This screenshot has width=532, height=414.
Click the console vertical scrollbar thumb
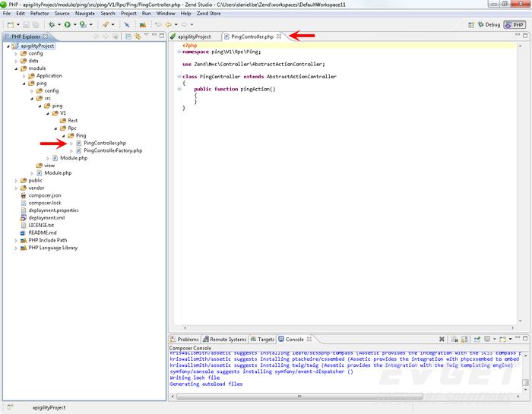click(525, 382)
